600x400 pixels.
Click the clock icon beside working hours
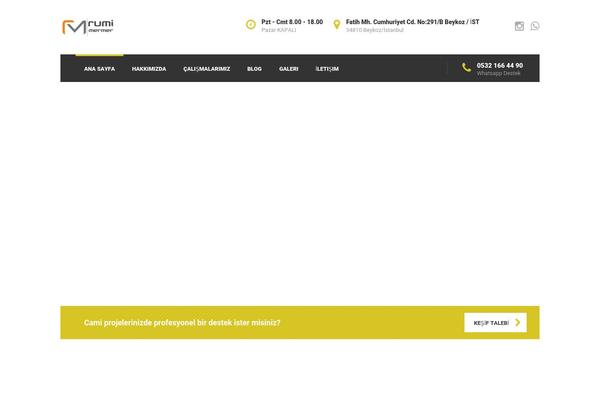pyautogui.click(x=251, y=24)
